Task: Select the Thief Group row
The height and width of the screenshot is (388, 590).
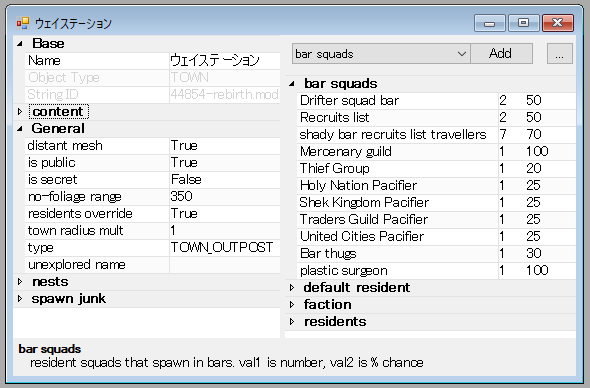Action: pyautogui.click(x=436, y=169)
